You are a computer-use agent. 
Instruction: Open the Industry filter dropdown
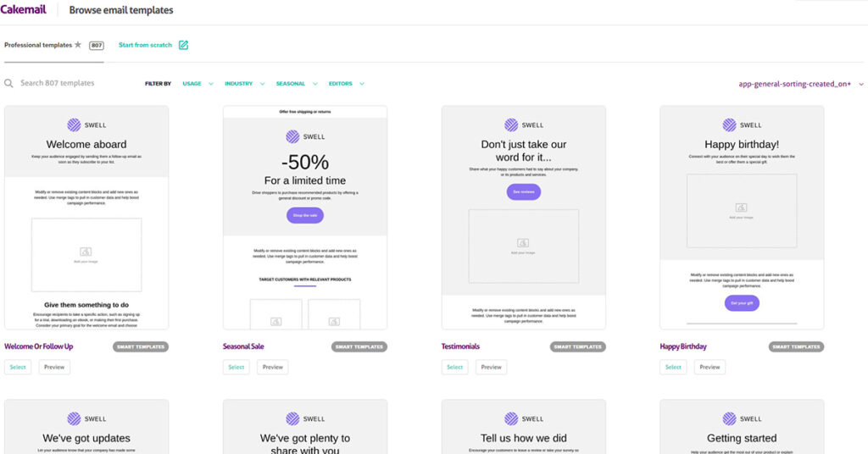pos(242,84)
